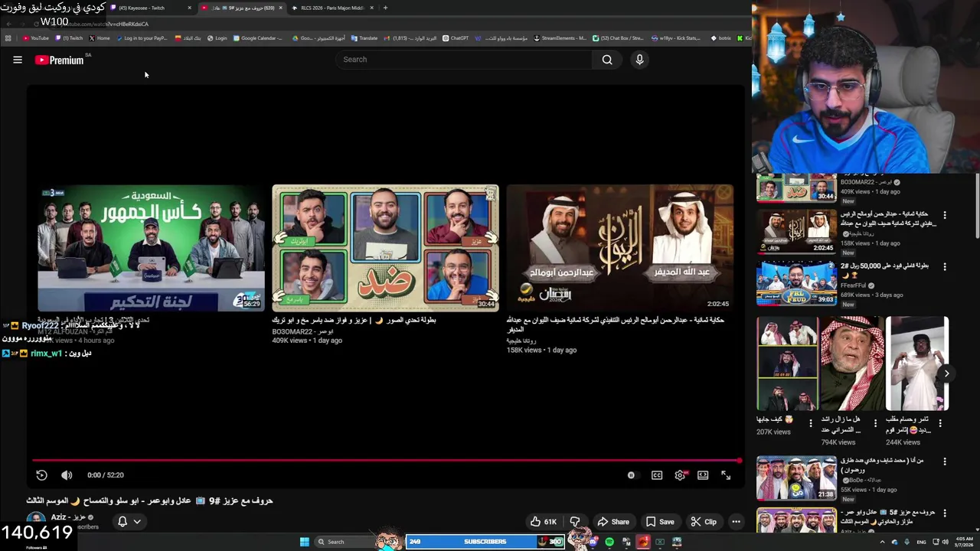Image resolution: width=980 pixels, height=551 pixels.
Task: Save the video to a playlist
Action: (660, 522)
